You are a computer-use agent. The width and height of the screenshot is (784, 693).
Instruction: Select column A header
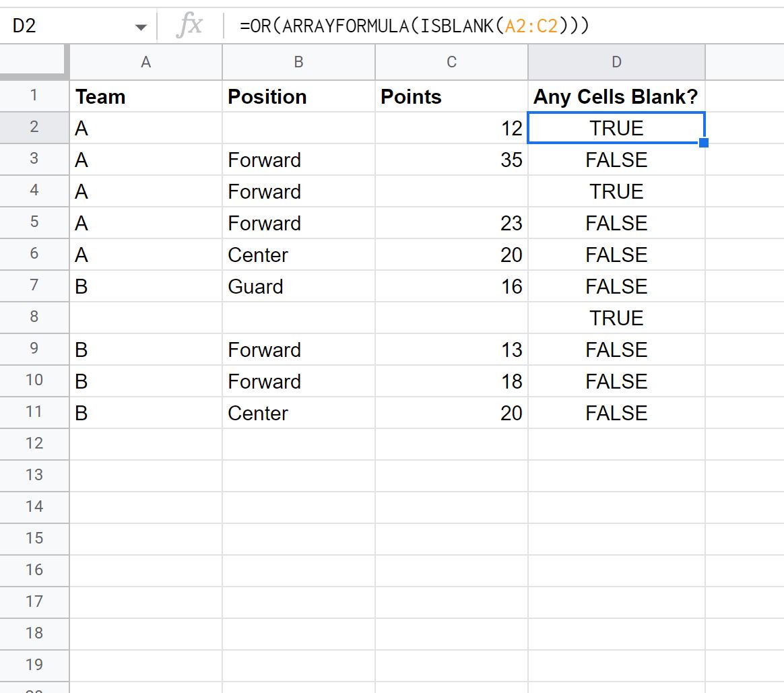click(x=145, y=62)
